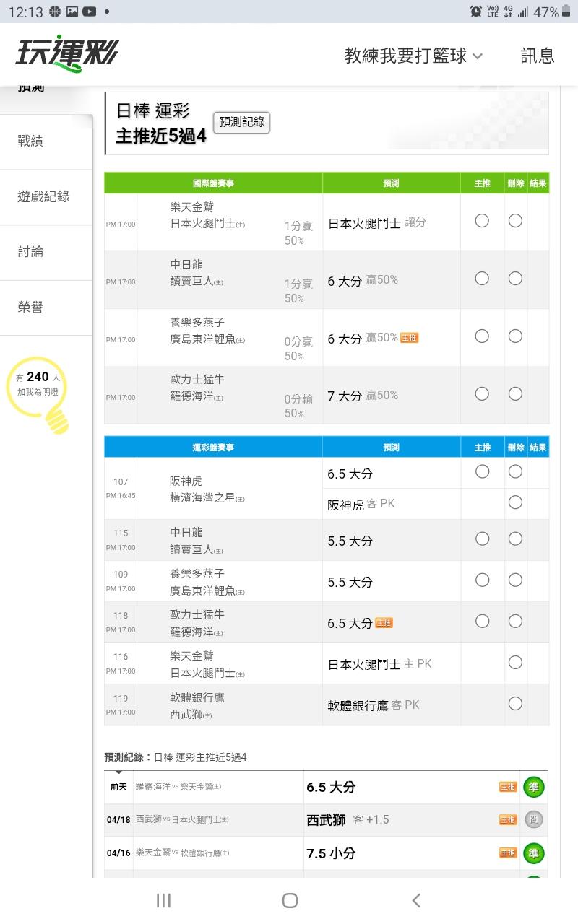Click the 預測記錄 button
Image resolution: width=578 pixels, height=924 pixels.
point(241,123)
